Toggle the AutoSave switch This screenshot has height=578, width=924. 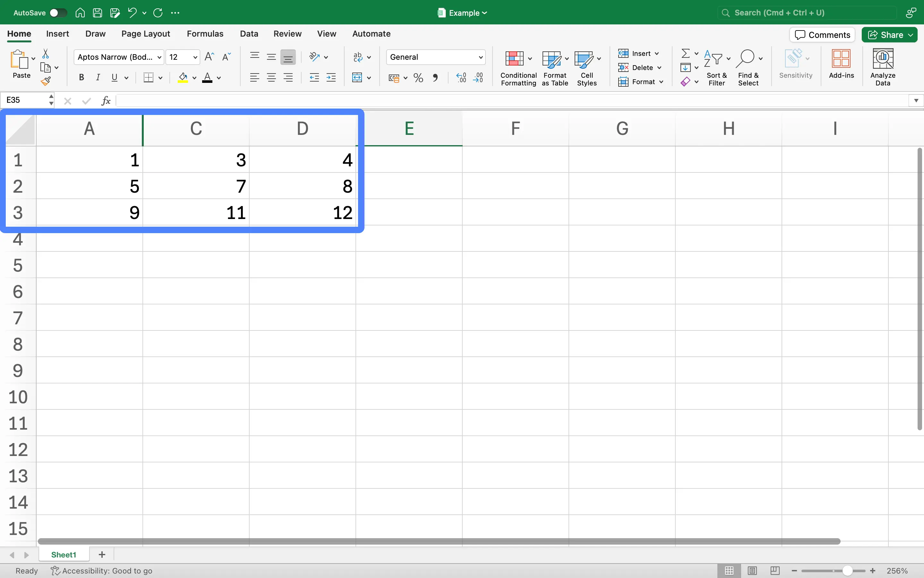58,13
